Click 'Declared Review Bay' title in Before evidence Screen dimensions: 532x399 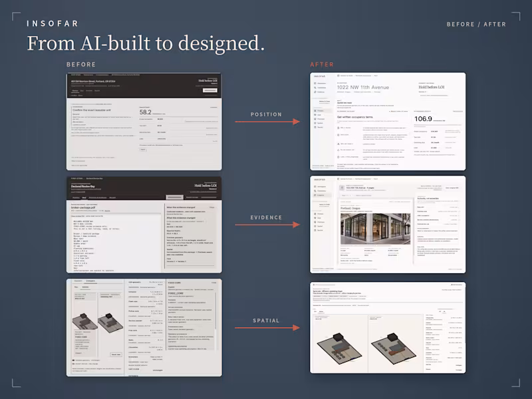pyautogui.click(x=82, y=186)
